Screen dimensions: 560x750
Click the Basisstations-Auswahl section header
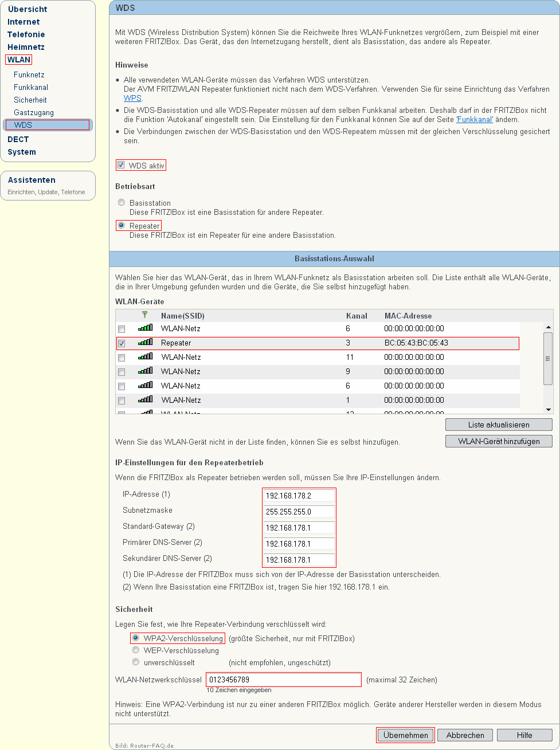pos(334,258)
